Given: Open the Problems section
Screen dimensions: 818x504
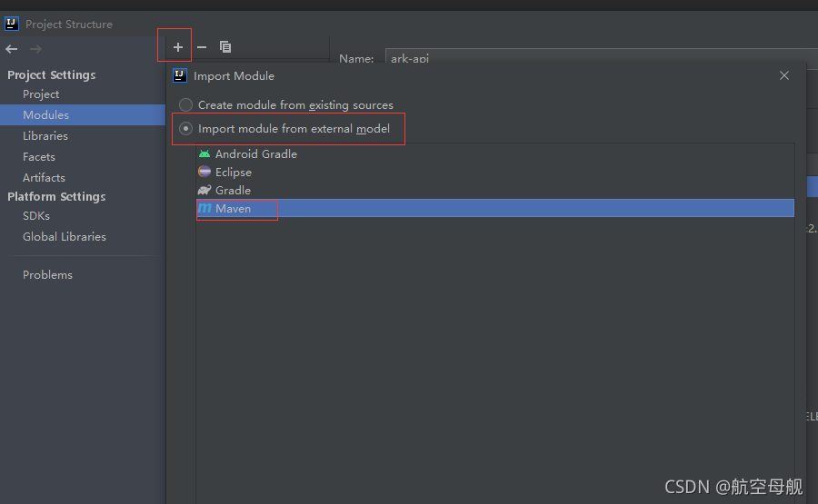Looking at the screenshot, I should coord(47,274).
